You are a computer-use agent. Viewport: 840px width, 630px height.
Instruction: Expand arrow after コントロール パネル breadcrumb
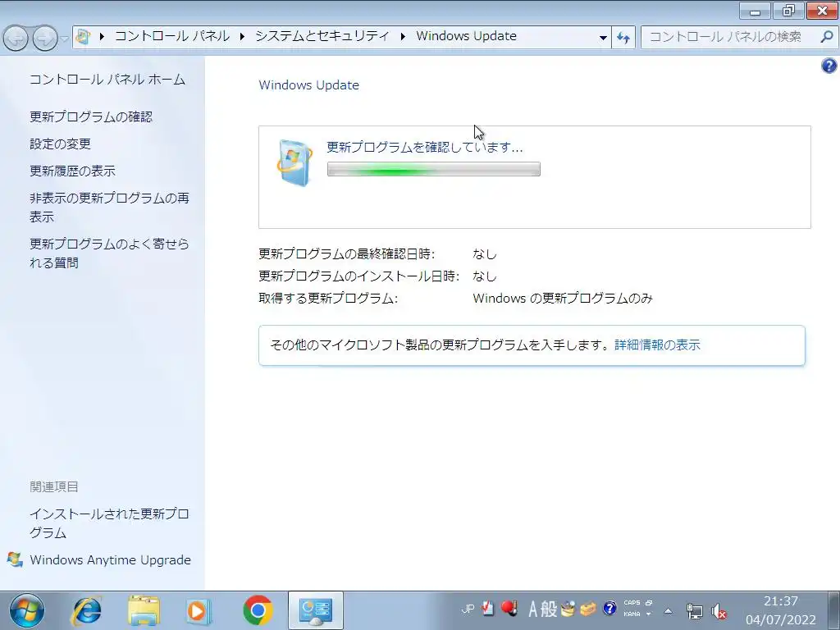click(242, 36)
